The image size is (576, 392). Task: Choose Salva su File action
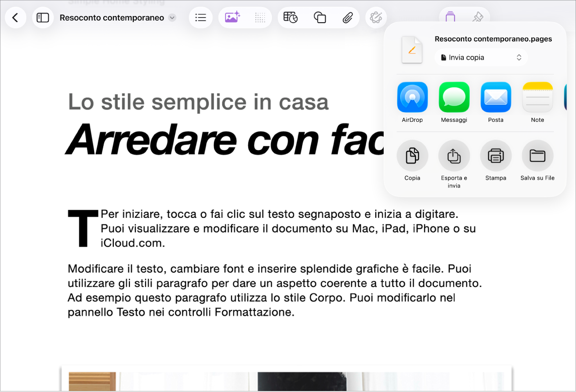point(537,155)
